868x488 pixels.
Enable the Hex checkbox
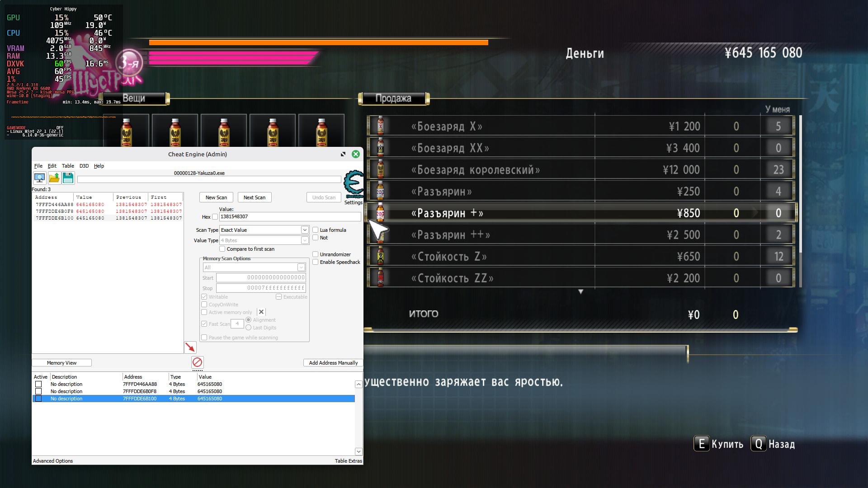point(215,217)
